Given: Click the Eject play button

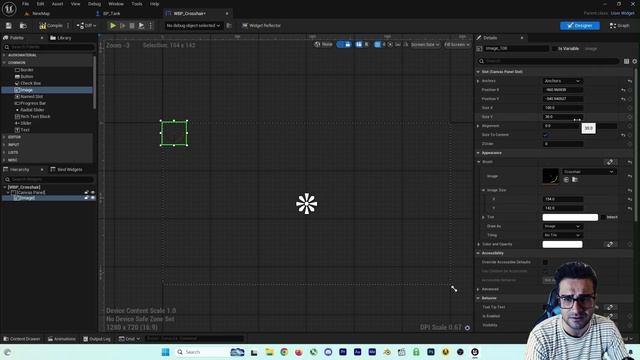Looking at the screenshot, I should (141, 26).
